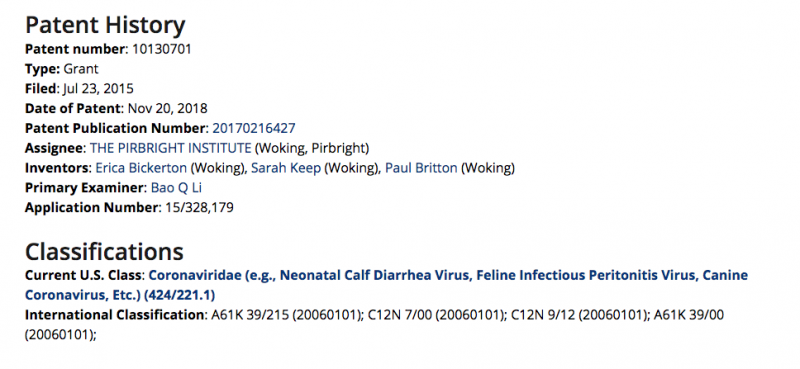
Task: Click the patent number 10130701 text
Action: pyautogui.click(x=162, y=49)
